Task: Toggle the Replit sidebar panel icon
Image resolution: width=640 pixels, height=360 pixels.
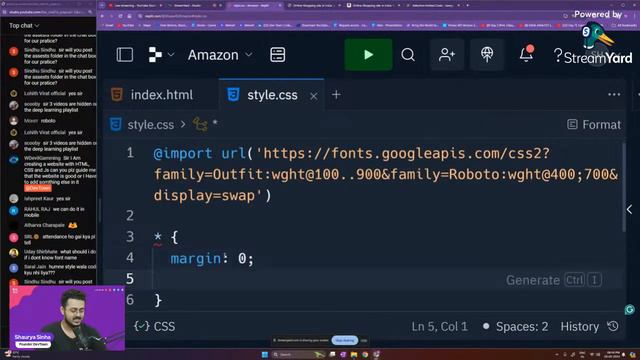Action: click(124, 55)
